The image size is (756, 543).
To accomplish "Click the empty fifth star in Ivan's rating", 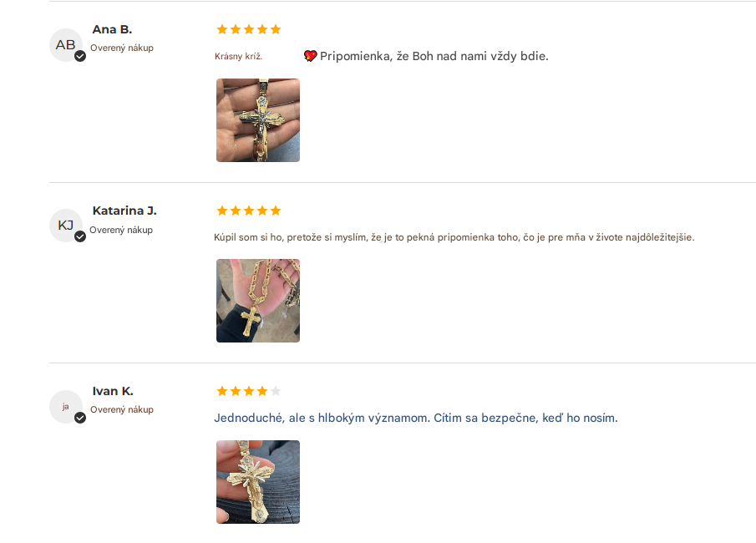I will [276, 391].
